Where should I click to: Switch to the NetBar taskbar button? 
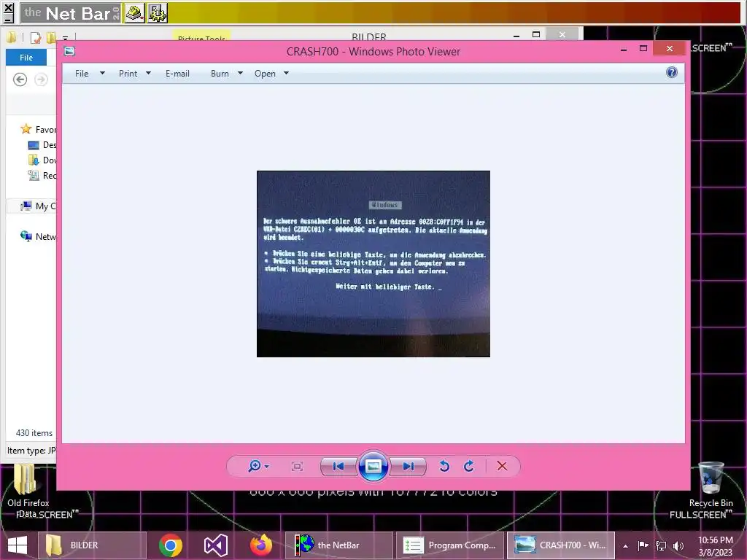pyautogui.click(x=338, y=545)
